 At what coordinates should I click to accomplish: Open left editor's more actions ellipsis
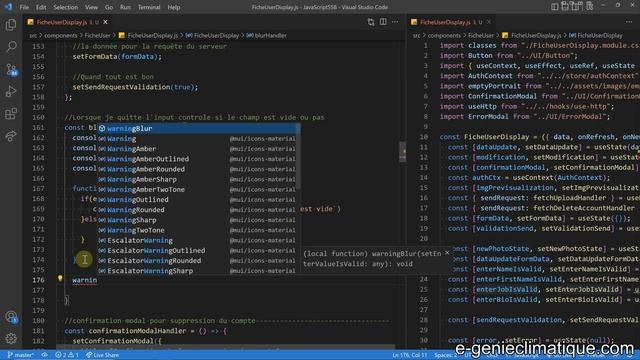(x=395, y=22)
